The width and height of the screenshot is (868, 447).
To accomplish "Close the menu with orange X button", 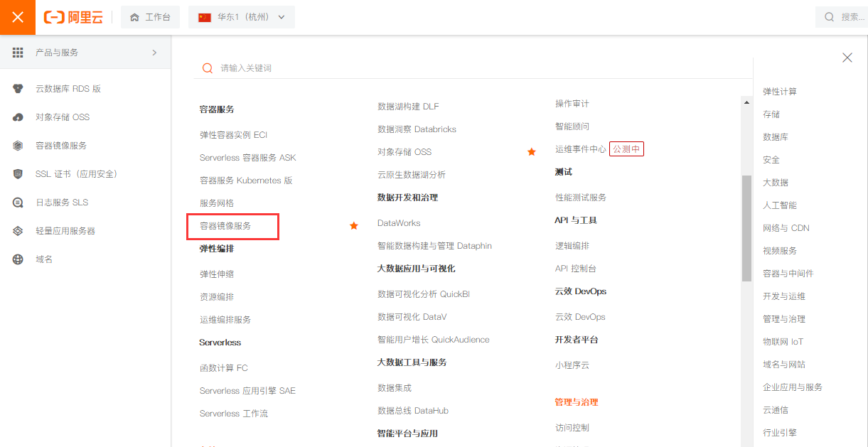I will [x=18, y=17].
